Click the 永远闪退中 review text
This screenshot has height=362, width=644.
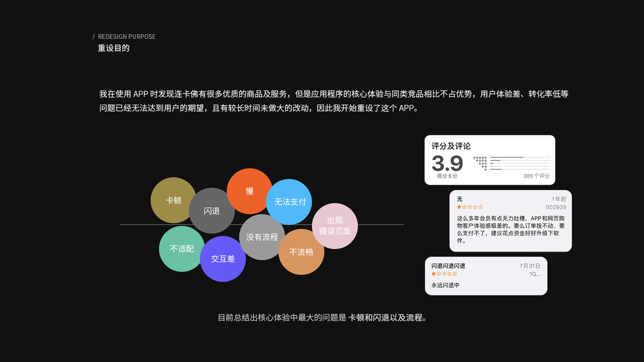(446, 285)
